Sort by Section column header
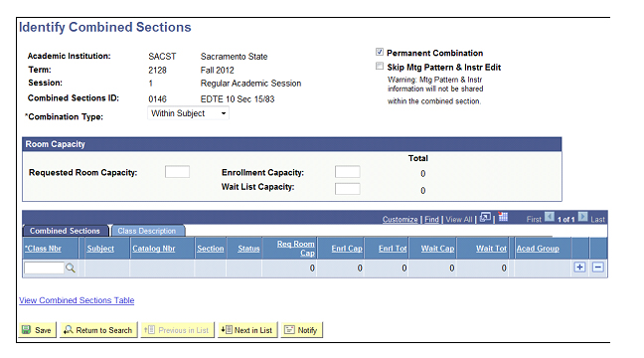 tap(211, 249)
